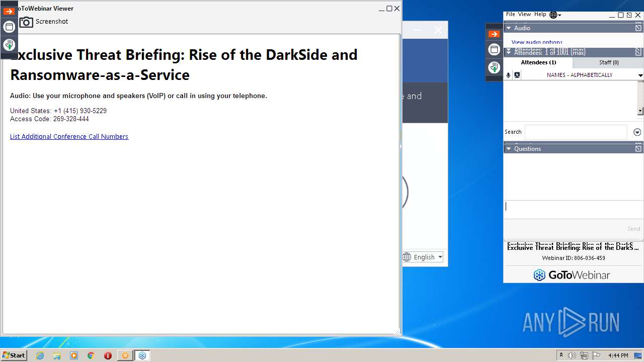Click the Screenshot label in the Viewer
The image size is (644, 362).
[52, 22]
